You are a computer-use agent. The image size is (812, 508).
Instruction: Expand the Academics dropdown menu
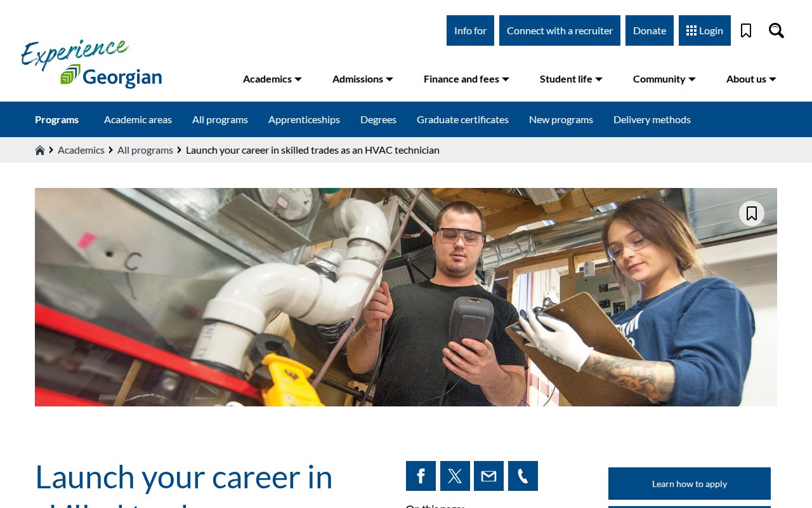(x=272, y=79)
